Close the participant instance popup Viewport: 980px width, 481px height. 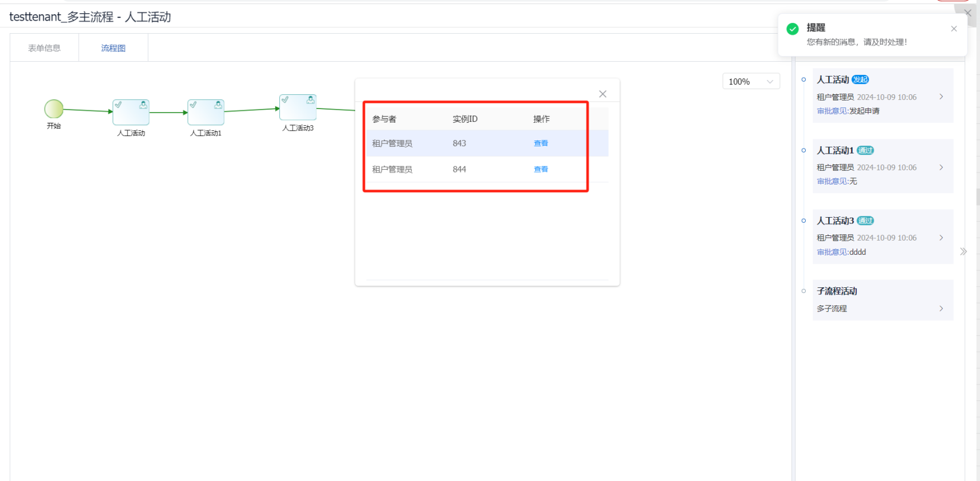pyautogui.click(x=603, y=94)
